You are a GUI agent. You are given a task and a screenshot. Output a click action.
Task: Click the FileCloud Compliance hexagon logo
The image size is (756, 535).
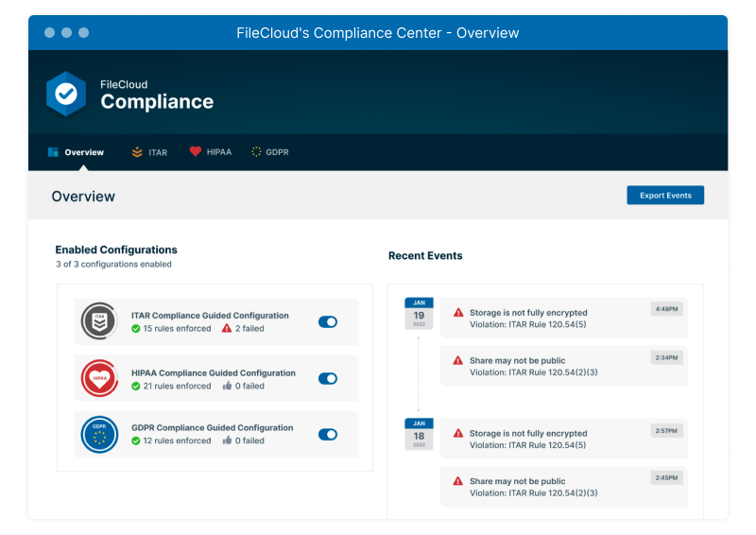(66, 94)
